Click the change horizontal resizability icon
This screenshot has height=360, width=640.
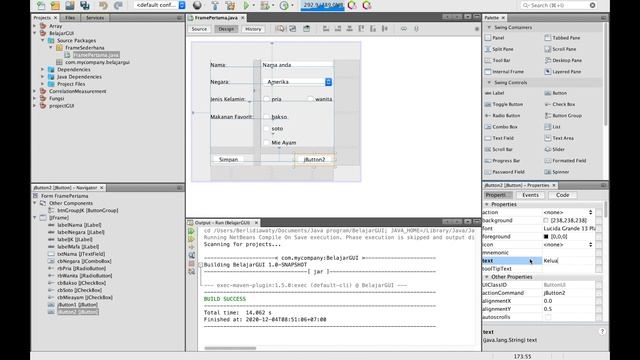point(404,29)
